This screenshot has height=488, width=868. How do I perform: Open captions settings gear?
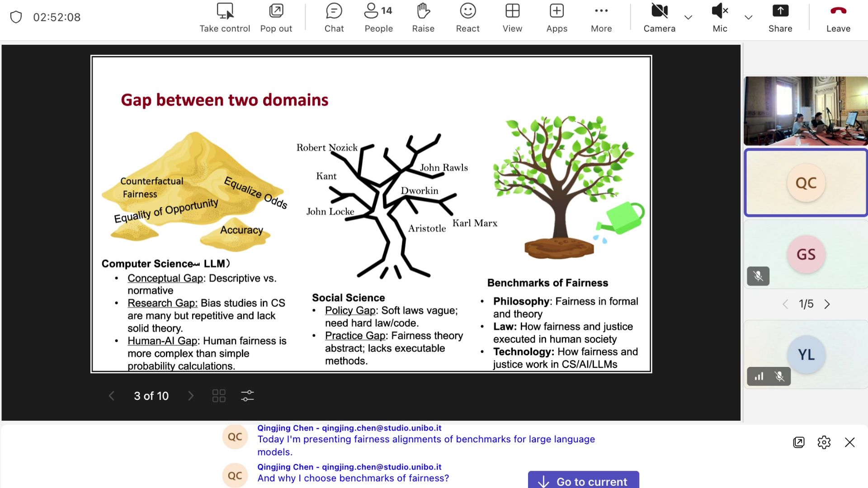click(x=824, y=442)
